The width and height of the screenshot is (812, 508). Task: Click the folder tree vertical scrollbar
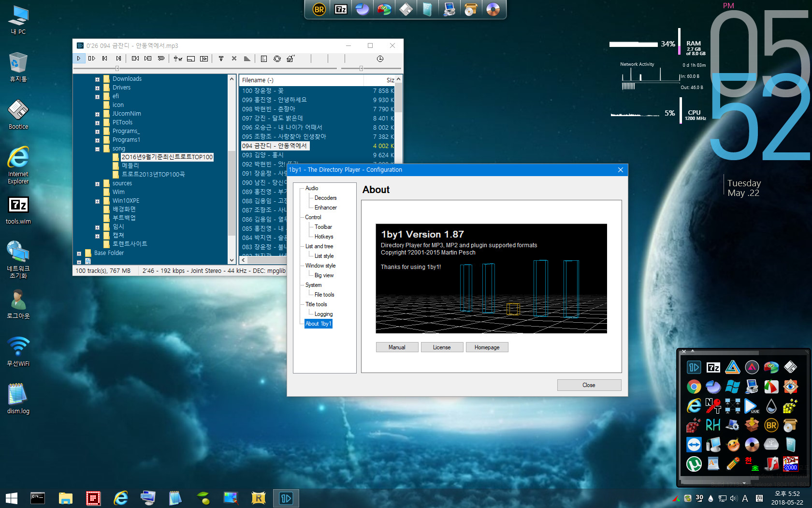(232, 168)
